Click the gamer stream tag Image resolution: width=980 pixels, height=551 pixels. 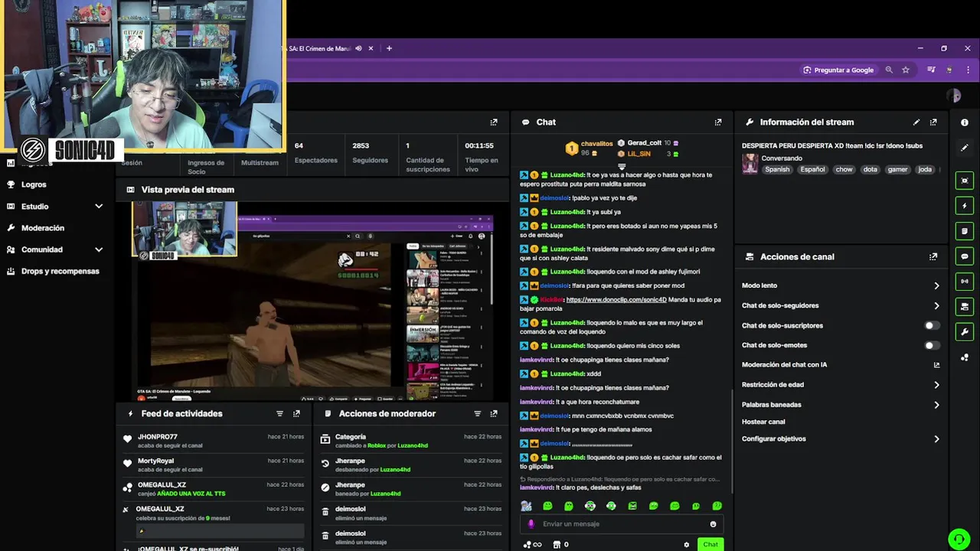(x=897, y=170)
